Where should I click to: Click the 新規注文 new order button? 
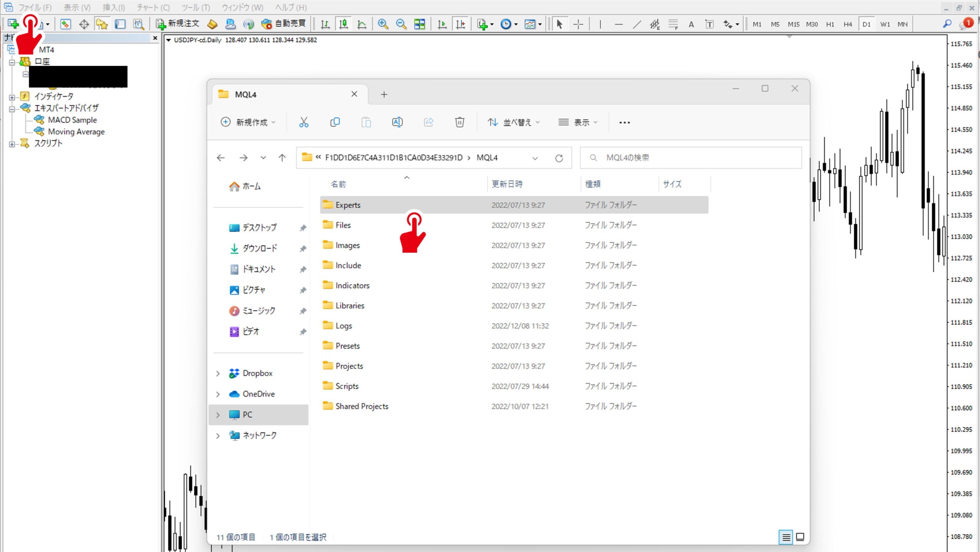[178, 24]
